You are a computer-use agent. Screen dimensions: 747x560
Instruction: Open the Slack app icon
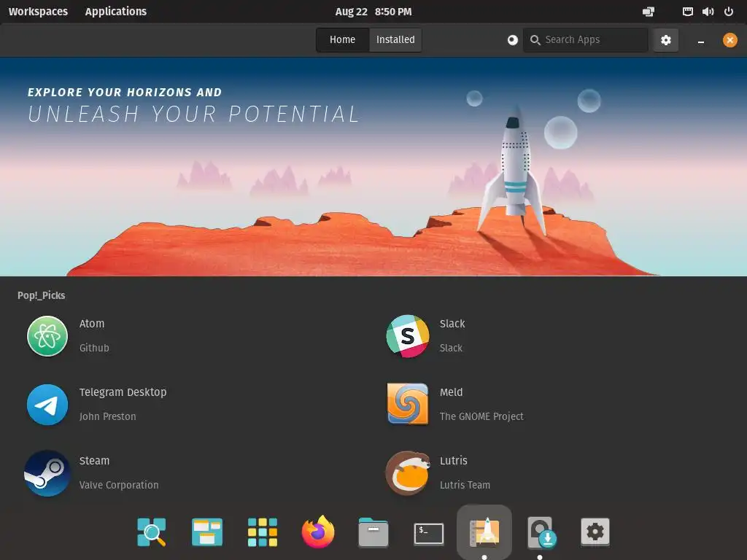pyautogui.click(x=407, y=336)
